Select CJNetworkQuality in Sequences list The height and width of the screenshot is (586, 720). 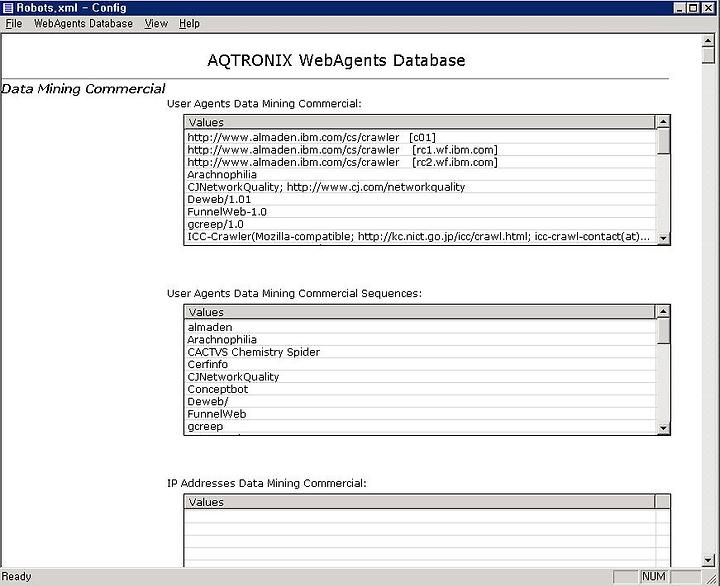tap(421, 377)
